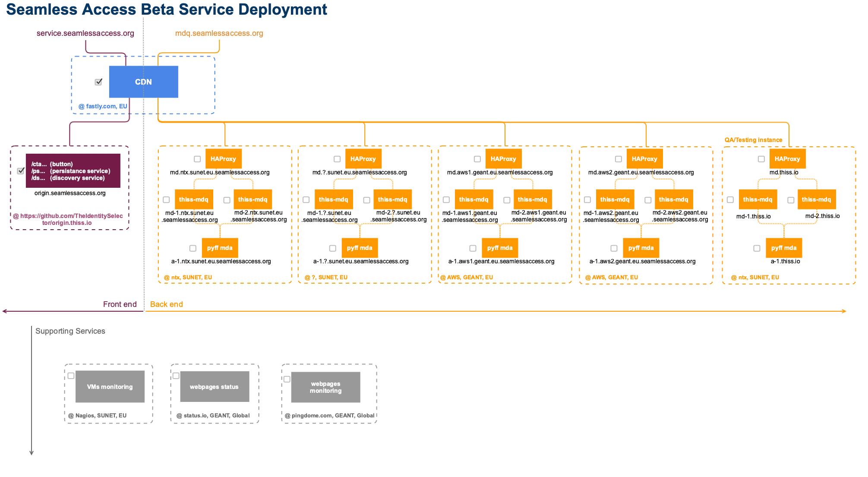Viewport: 868px width, 477px height.
Task: Select thiss-mdq box for md-1.aws2.geant.eu
Action: coord(615,199)
